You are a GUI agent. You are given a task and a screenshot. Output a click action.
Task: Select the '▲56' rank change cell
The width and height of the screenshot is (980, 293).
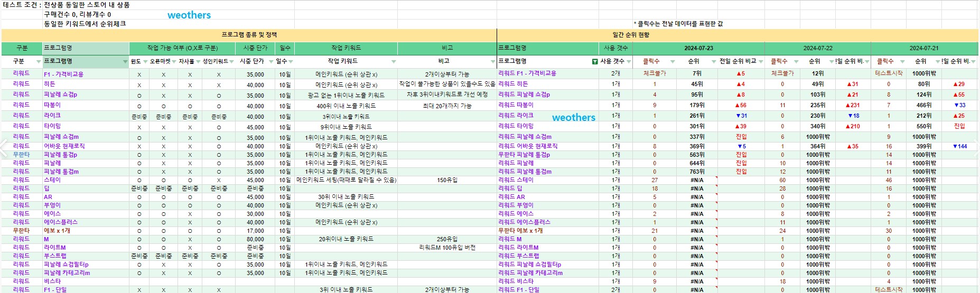[741, 105]
